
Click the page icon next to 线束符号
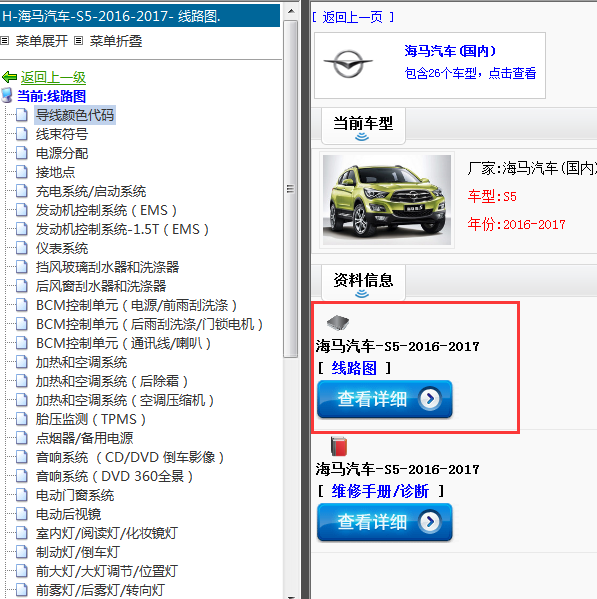click(x=22, y=134)
